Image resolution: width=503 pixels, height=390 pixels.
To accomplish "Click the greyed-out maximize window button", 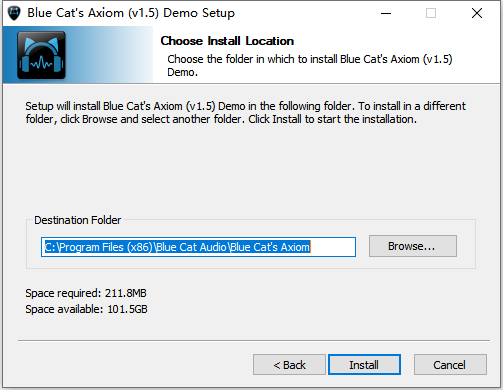I will [x=431, y=13].
